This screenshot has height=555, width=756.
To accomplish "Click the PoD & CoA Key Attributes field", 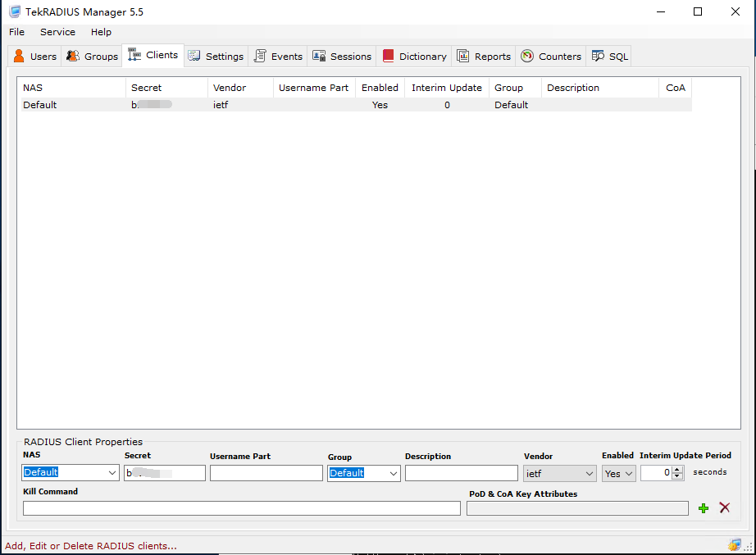I will pos(577,508).
